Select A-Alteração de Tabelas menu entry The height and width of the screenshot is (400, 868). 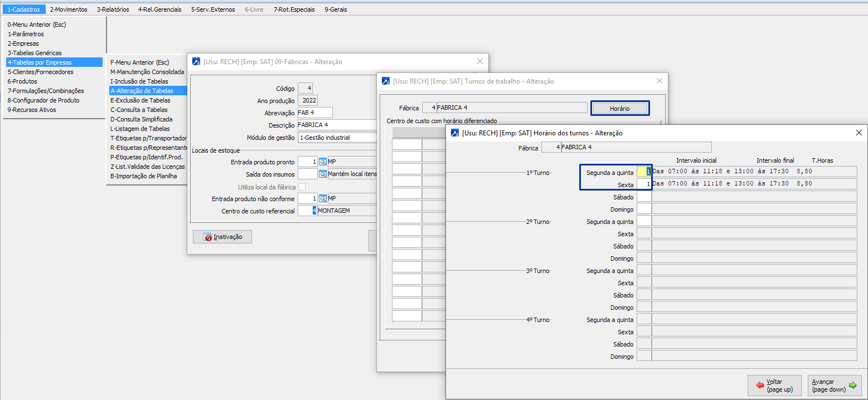142,91
